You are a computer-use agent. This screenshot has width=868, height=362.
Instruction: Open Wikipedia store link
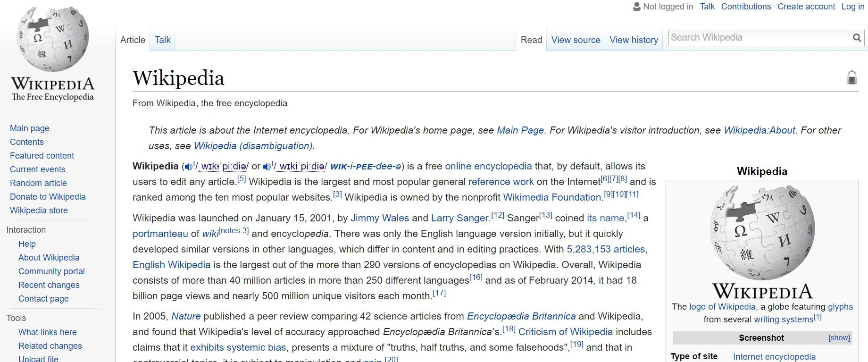tap(39, 210)
